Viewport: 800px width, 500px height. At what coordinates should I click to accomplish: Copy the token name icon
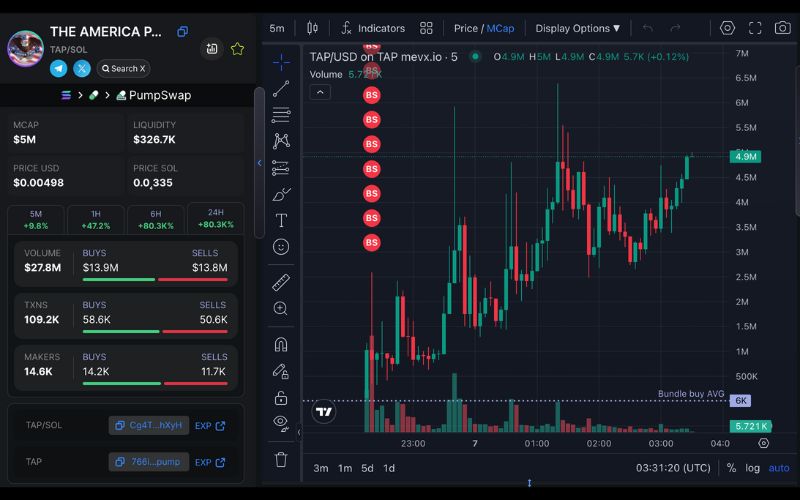tap(182, 32)
